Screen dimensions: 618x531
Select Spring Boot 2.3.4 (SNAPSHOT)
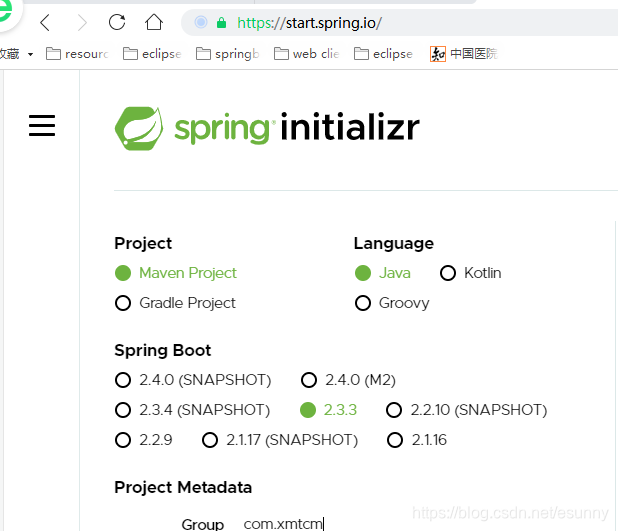point(123,410)
